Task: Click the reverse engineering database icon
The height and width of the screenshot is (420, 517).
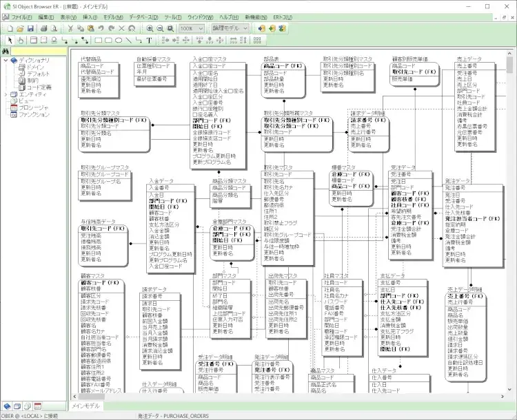Action: (x=272, y=29)
